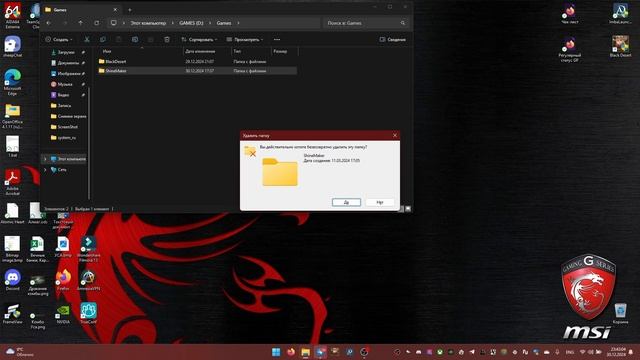Viewport: 640px width, 360px height.
Task: Open the Просмотреть dropdown
Action: 245,40
